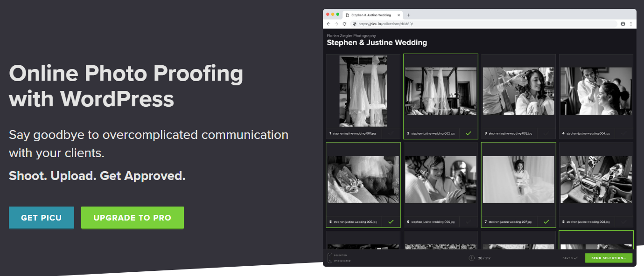The width and height of the screenshot is (644, 276).
Task: Toggle the SELECTED filter
Action: pyautogui.click(x=339, y=255)
